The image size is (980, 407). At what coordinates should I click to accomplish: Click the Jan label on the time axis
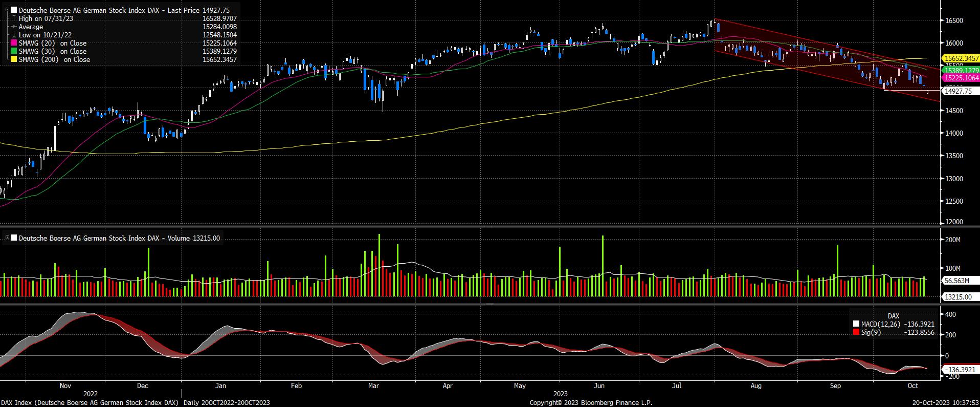220,386
